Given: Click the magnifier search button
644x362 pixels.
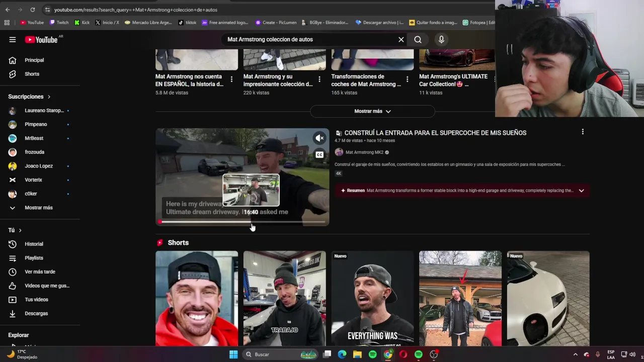Looking at the screenshot, I should pos(418,40).
